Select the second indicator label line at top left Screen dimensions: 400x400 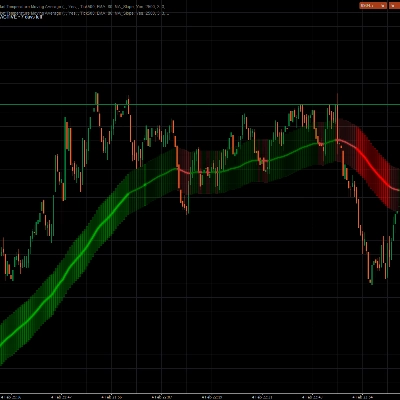point(84,13)
